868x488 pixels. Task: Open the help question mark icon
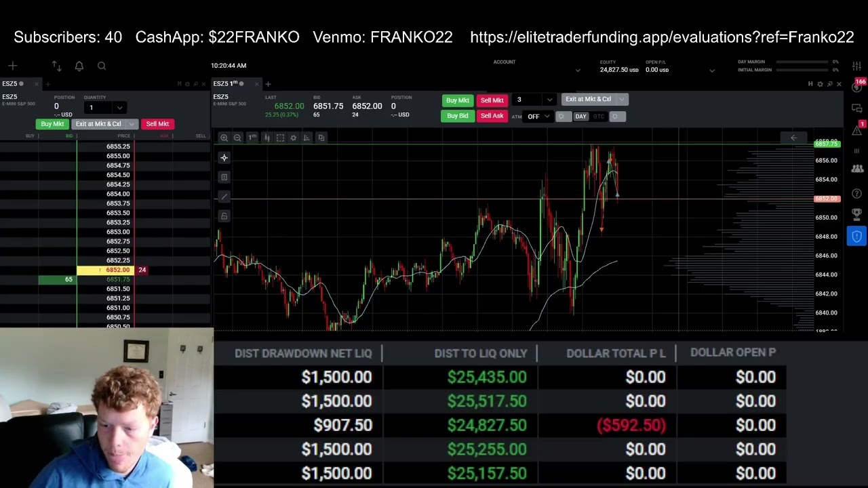coord(857,194)
